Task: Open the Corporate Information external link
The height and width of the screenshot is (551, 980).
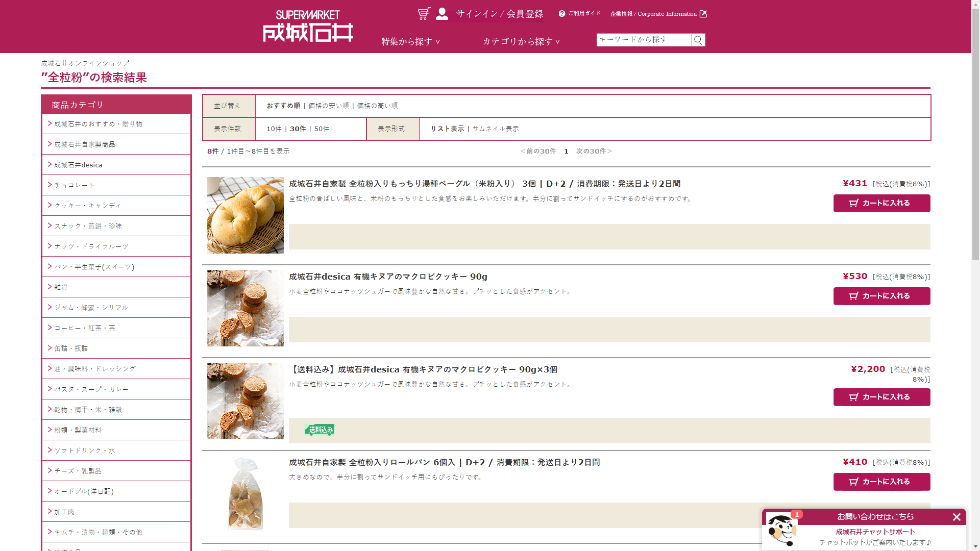Action: pyautogui.click(x=658, y=14)
